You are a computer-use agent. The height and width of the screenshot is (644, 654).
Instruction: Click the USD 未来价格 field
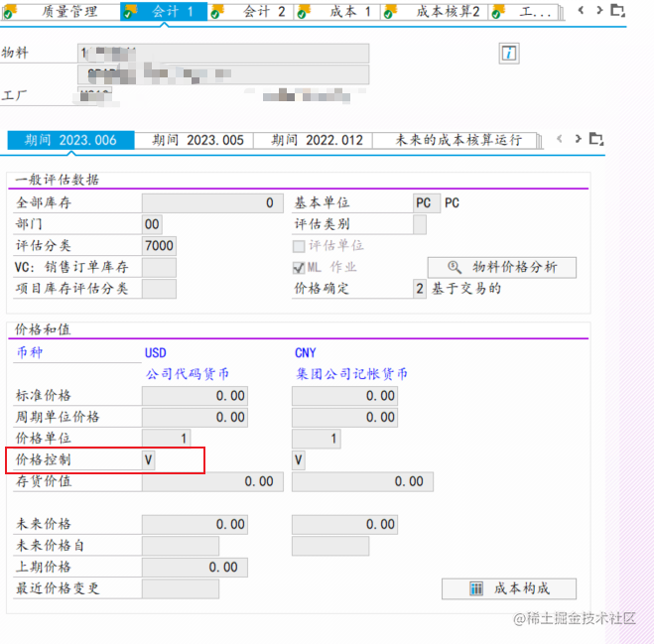pyautogui.click(x=195, y=524)
